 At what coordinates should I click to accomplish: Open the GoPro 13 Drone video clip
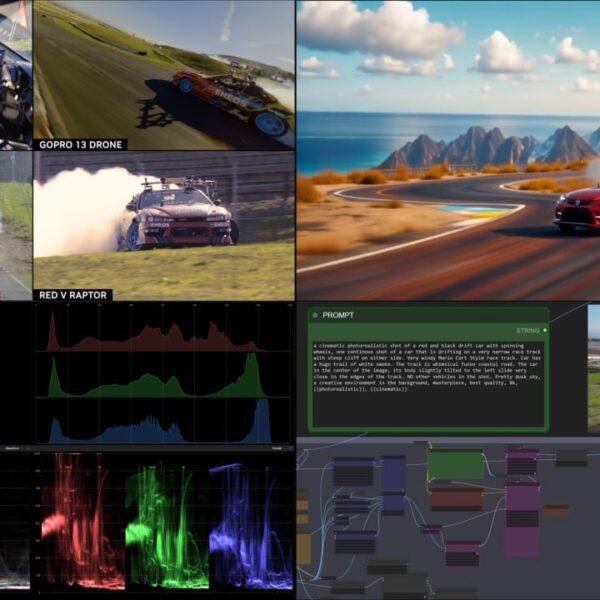(x=164, y=75)
